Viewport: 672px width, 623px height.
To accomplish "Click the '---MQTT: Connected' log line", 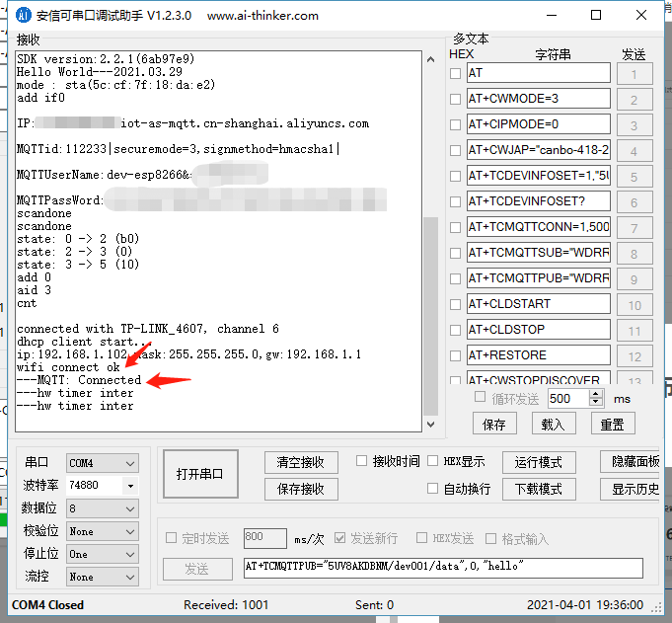I will tap(79, 380).
